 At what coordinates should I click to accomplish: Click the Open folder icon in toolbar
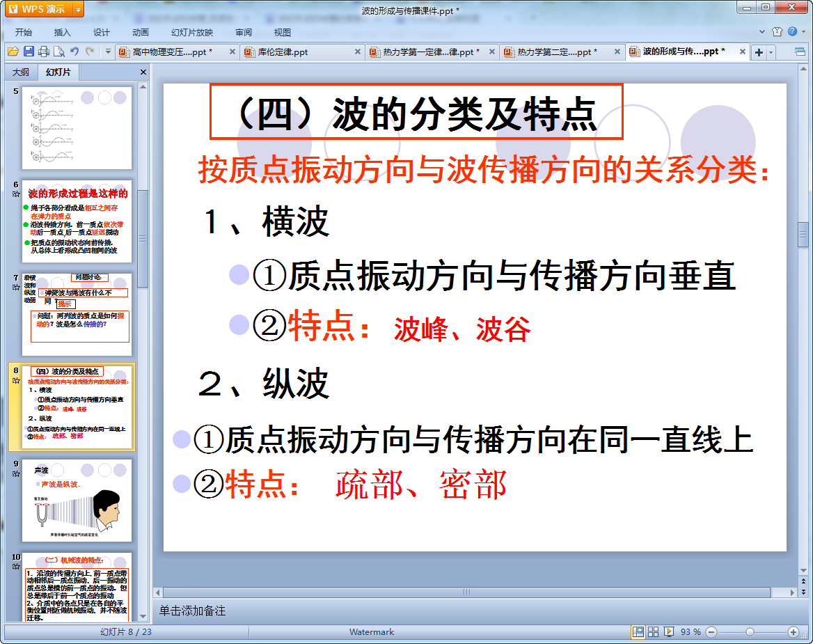[x=13, y=52]
